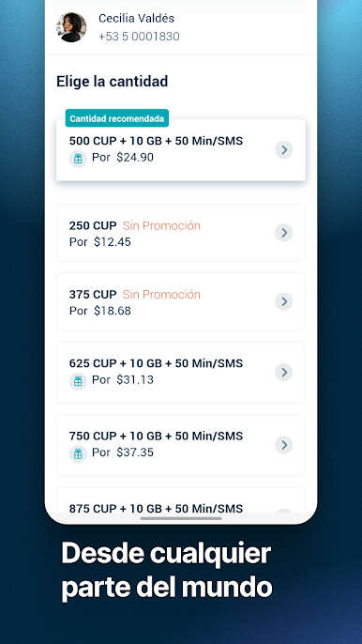Tap Por $12.45 price text

[100, 242]
